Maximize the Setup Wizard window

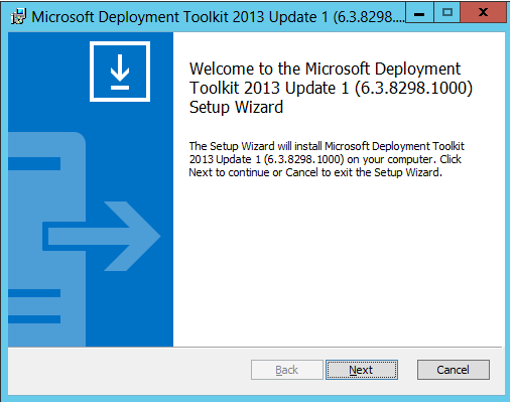click(447, 13)
